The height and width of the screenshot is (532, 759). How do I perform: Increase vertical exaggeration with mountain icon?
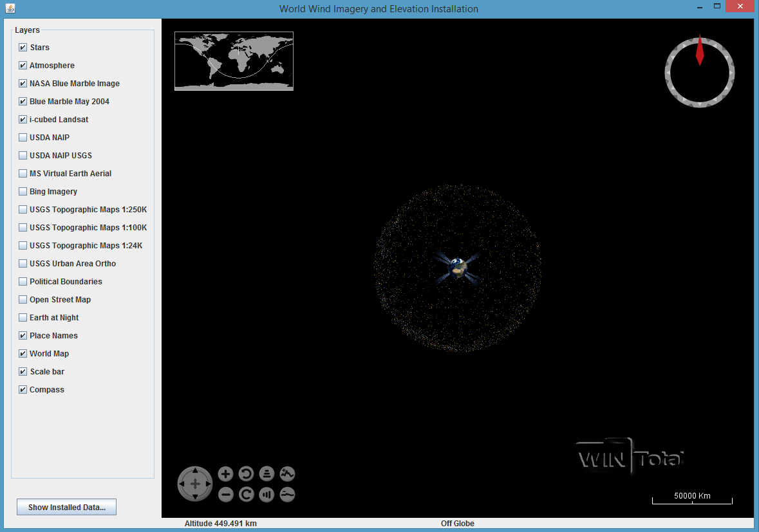tap(288, 474)
